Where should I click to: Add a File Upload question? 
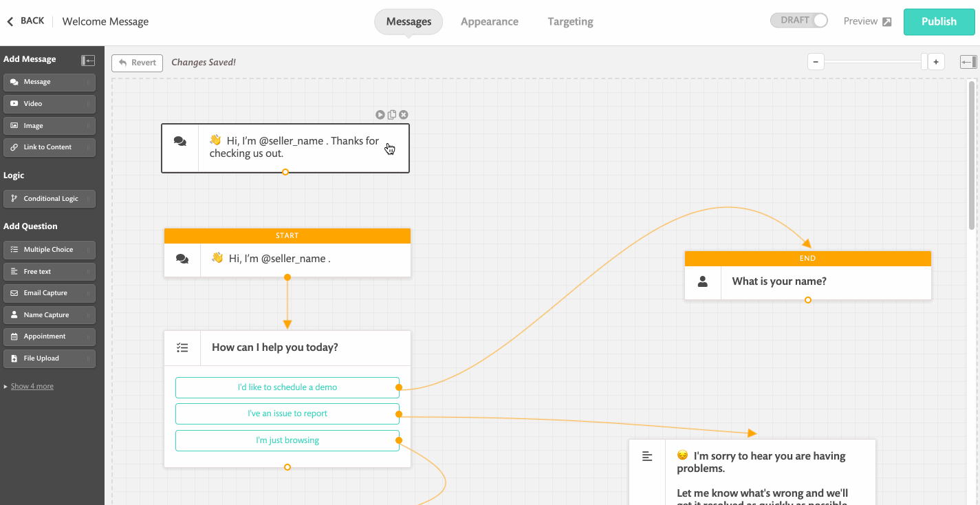(x=49, y=358)
